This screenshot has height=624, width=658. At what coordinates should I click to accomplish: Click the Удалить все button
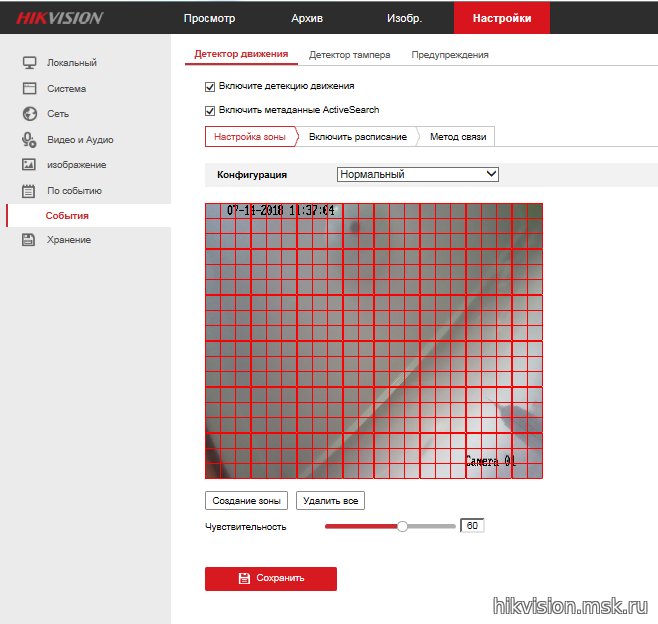tap(330, 501)
